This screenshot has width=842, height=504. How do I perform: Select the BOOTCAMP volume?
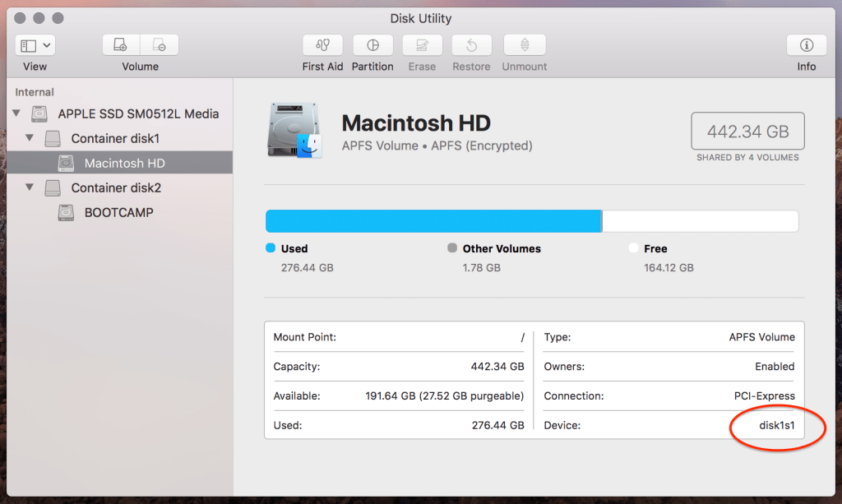click(120, 213)
